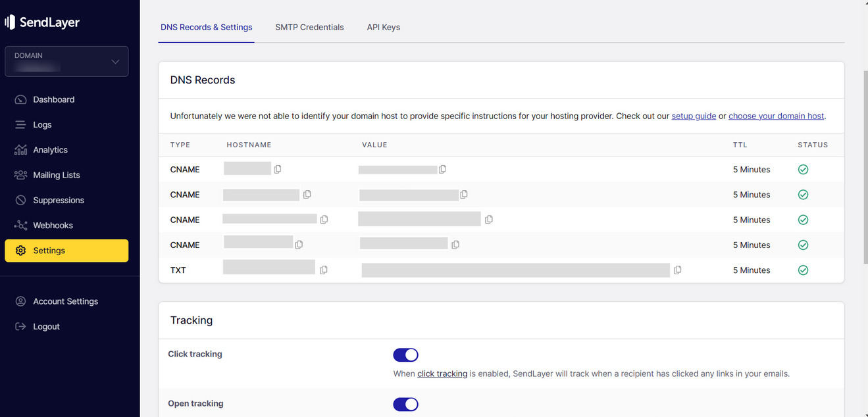The width and height of the screenshot is (868, 417).
Task: Open the click tracking help link
Action: (442, 374)
